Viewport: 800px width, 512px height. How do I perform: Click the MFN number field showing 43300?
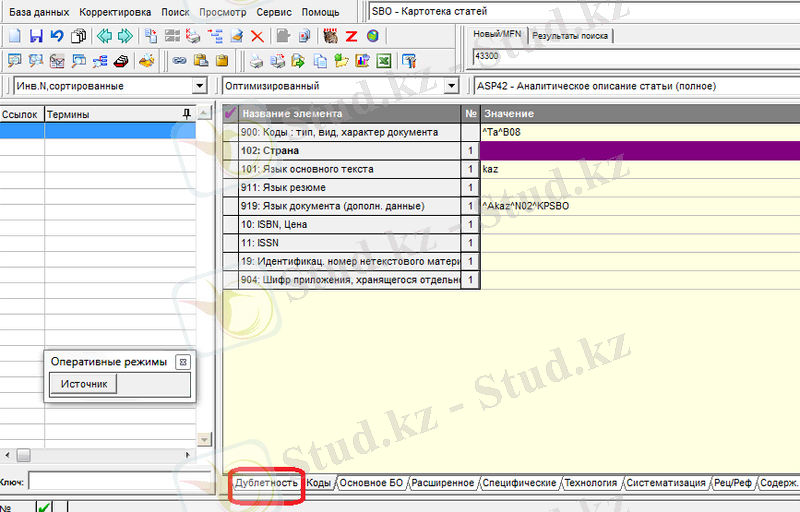coord(636,56)
